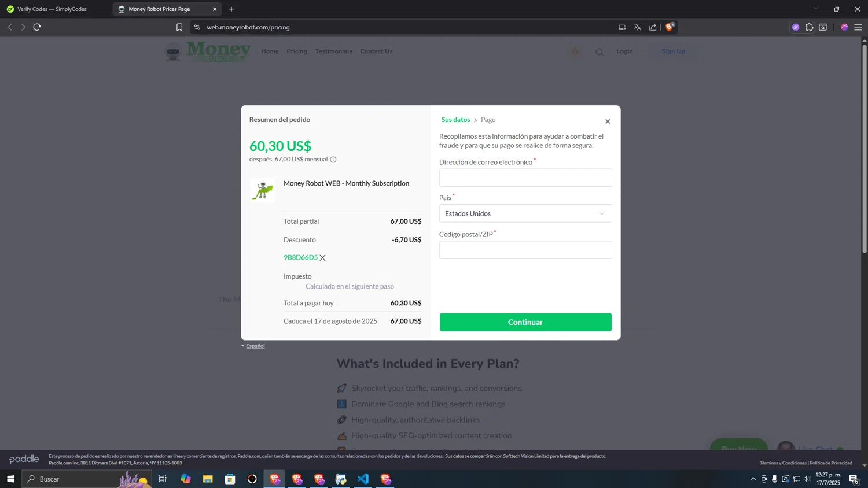Open Visual Studio Code from taskbar

tap(363, 479)
